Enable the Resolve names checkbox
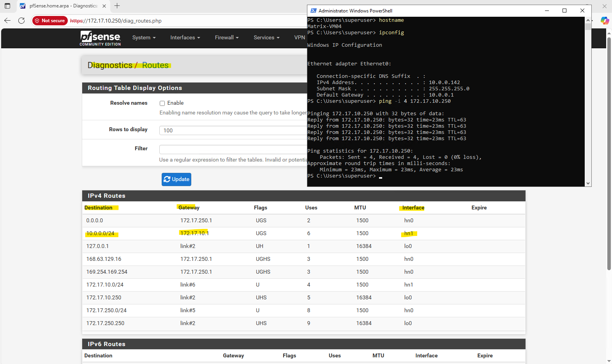The width and height of the screenshot is (612, 364). [x=162, y=103]
